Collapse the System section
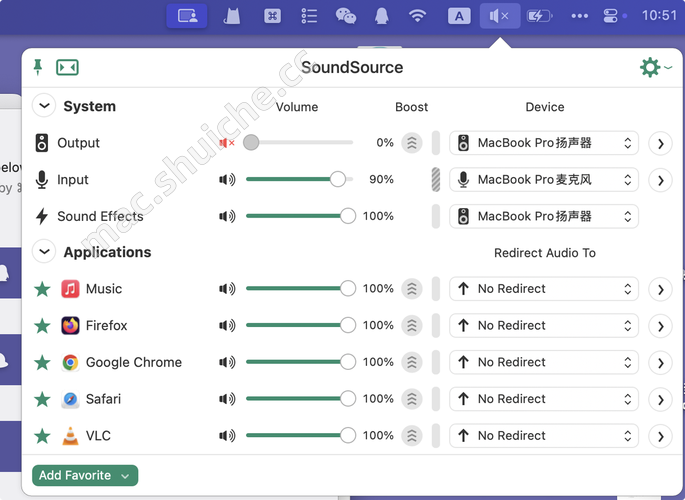The image size is (685, 500). click(43, 106)
